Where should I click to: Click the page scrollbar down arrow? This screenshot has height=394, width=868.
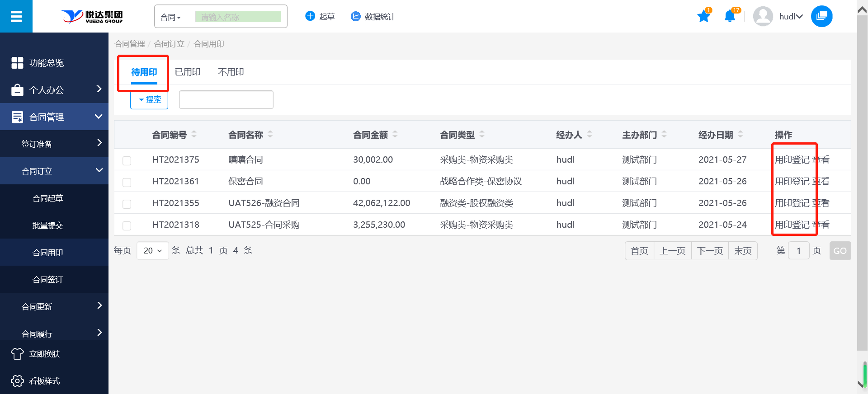tap(861, 385)
